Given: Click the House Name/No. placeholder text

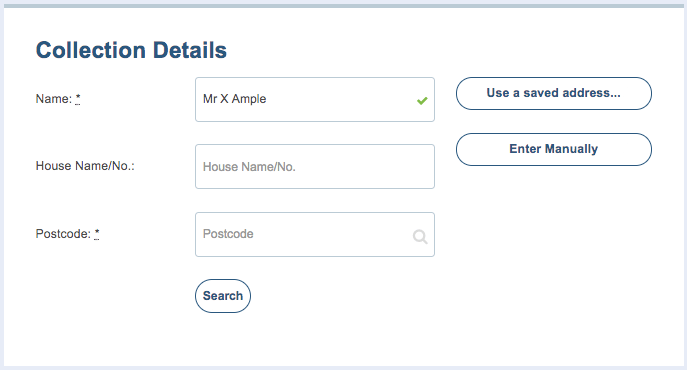Looking at the screenshot, I should click(x=249, y=167).
